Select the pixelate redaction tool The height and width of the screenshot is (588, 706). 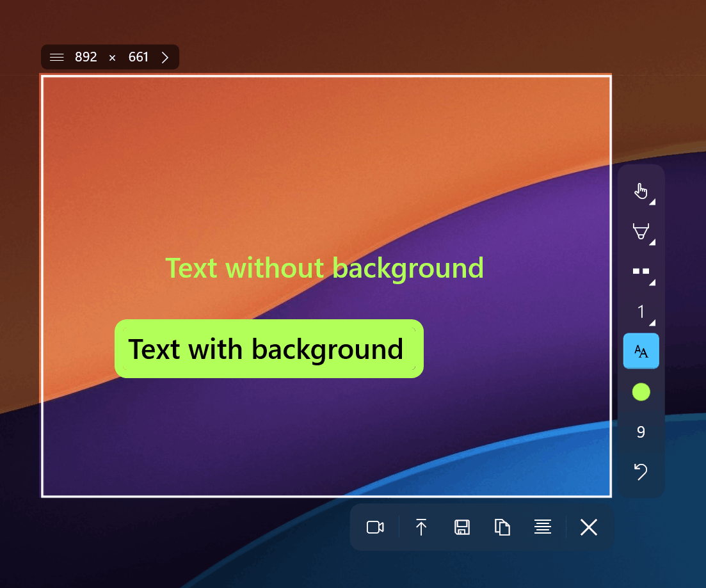click(x=641, y=271)
